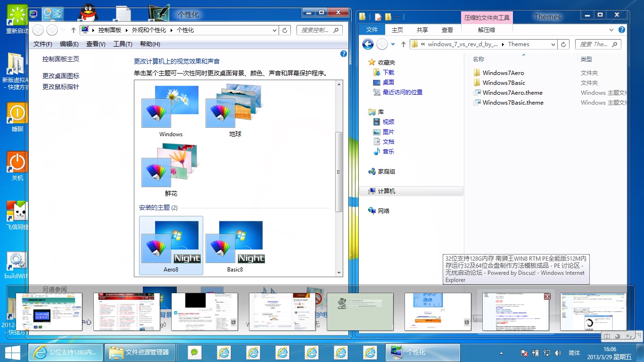This screenshot has height=362, width=644.
Task: Select the Windows theme with daisy wallpaper
Action: click(171, 110)
